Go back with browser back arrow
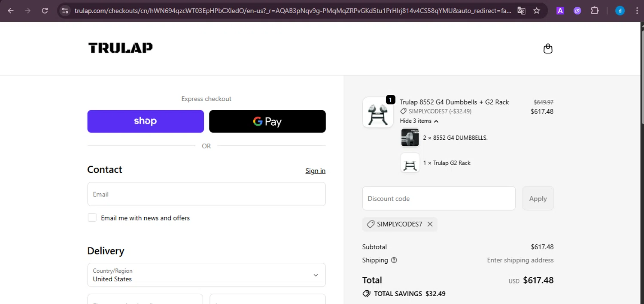644x304 pixels. [x=11, y=11]
